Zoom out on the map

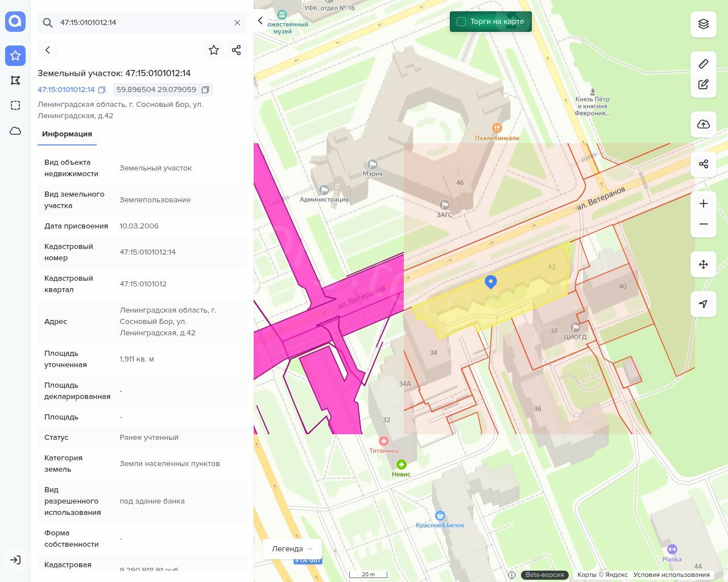coord(704,224)
